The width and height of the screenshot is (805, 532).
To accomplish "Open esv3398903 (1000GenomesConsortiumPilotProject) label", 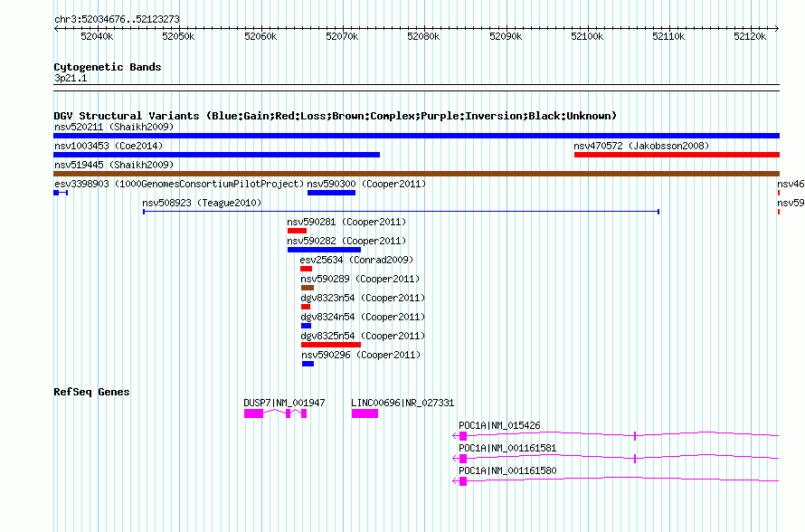I will pos(179,184).
